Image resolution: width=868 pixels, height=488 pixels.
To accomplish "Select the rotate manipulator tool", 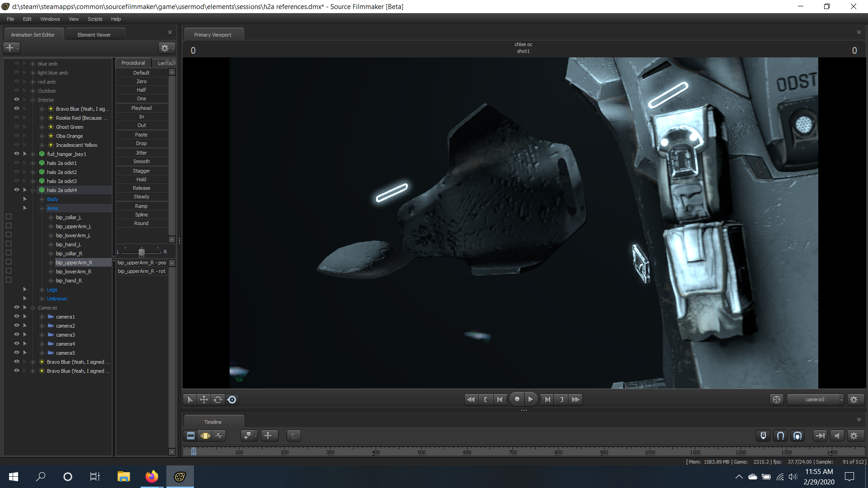I will [218, 399].
